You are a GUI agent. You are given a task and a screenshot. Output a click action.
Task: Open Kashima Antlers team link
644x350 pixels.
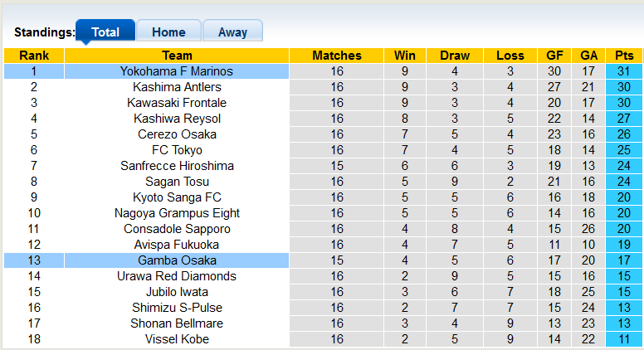click(x=177, y=87)
